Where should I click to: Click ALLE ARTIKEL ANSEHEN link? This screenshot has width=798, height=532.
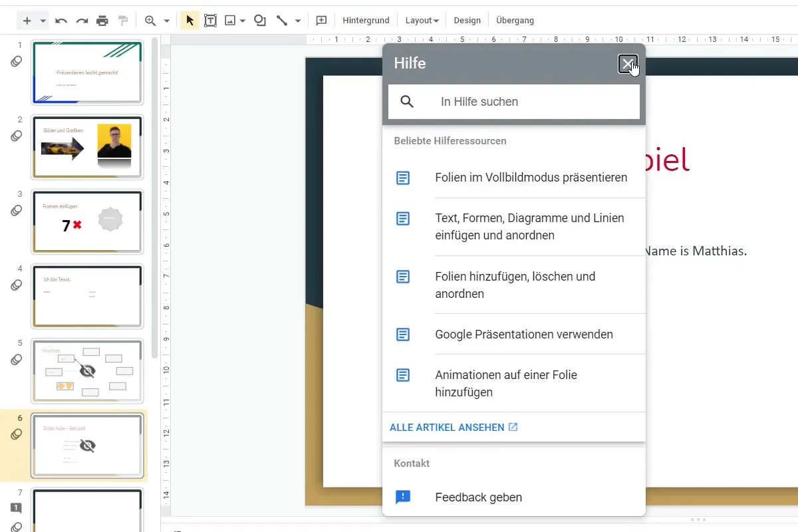(454, 427)
